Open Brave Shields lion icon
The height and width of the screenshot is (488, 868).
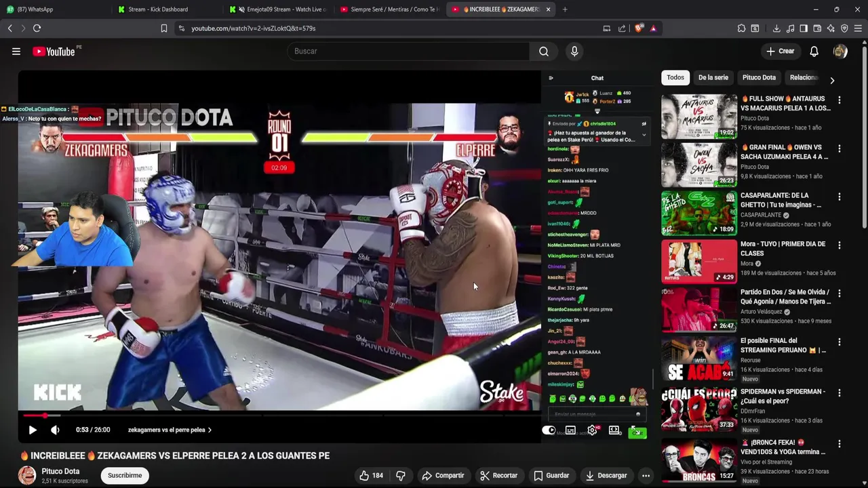tap(638, 28)
